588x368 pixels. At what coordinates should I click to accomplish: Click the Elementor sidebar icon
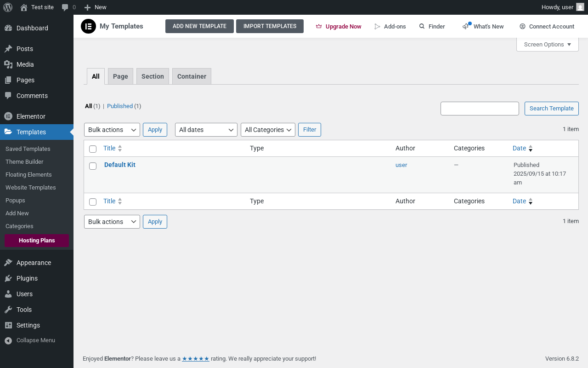8,116
